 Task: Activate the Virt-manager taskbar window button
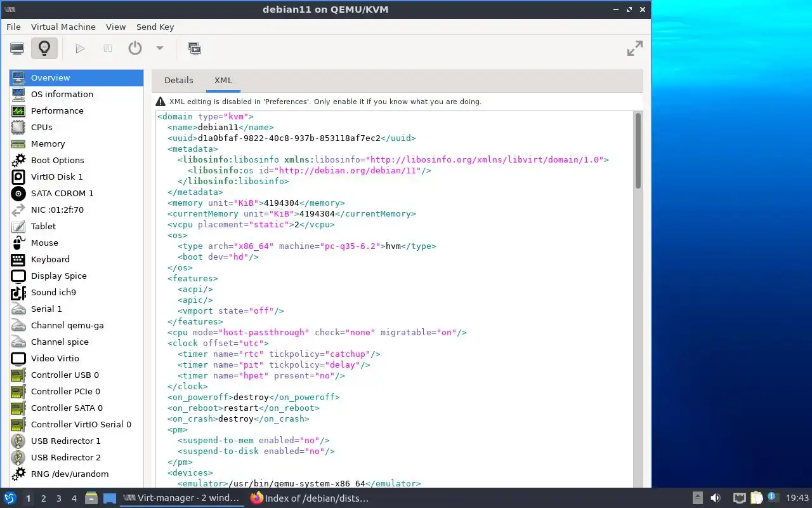click(x=181, y=498)
